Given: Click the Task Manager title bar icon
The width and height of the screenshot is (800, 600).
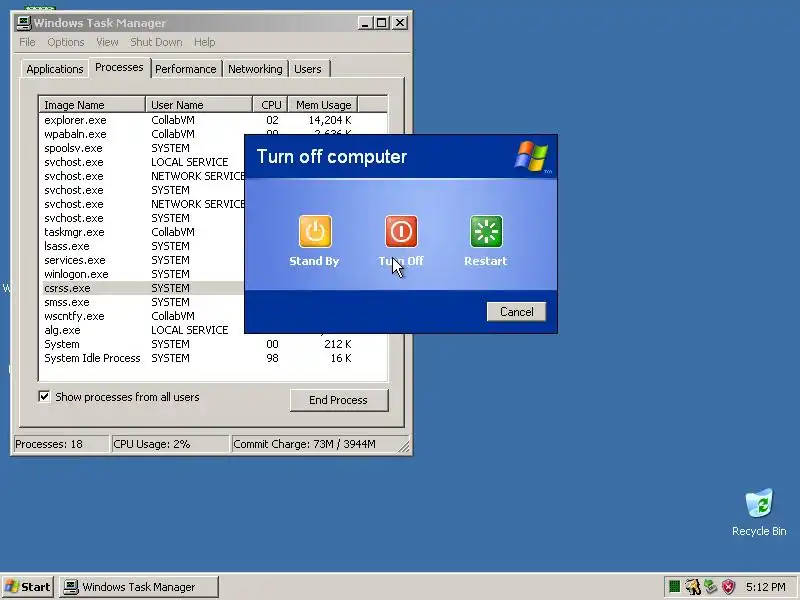Looking at the screenshot, I should 23,23.
